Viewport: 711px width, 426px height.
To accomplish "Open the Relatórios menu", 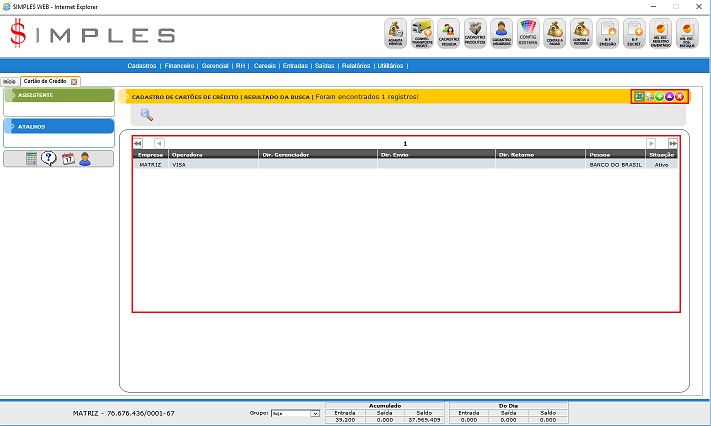I will tap(355, 65).
